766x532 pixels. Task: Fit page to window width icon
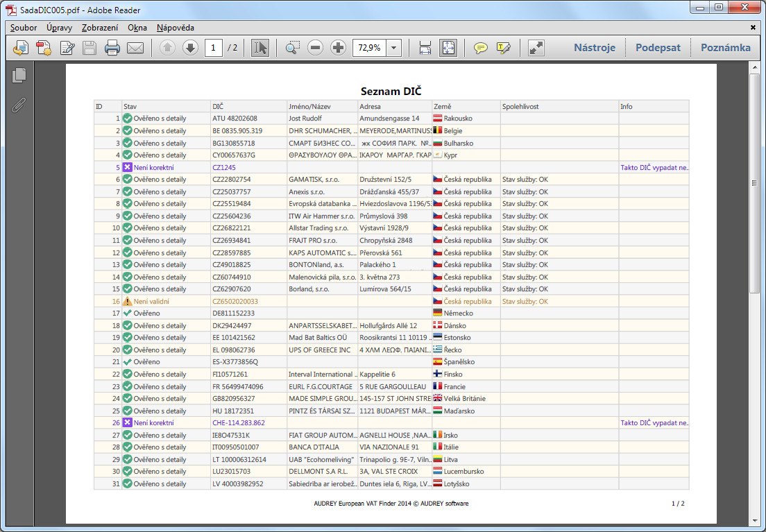425,48
